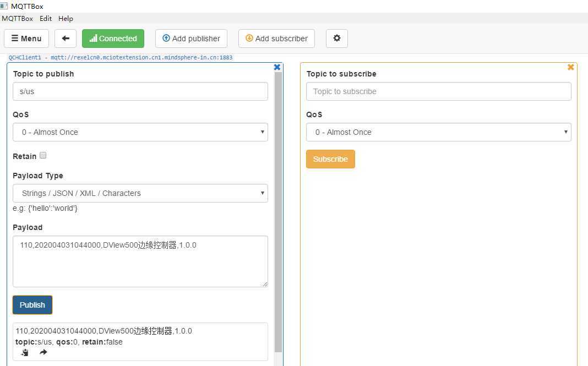
Task: Open the hamburger Menu button
Action: [26, 39]
